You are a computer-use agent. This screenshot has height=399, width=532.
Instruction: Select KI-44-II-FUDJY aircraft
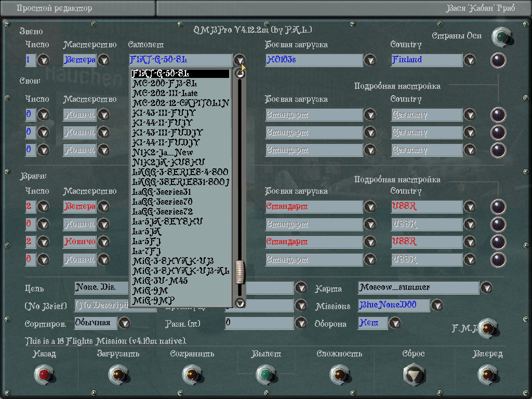[180, 142]
